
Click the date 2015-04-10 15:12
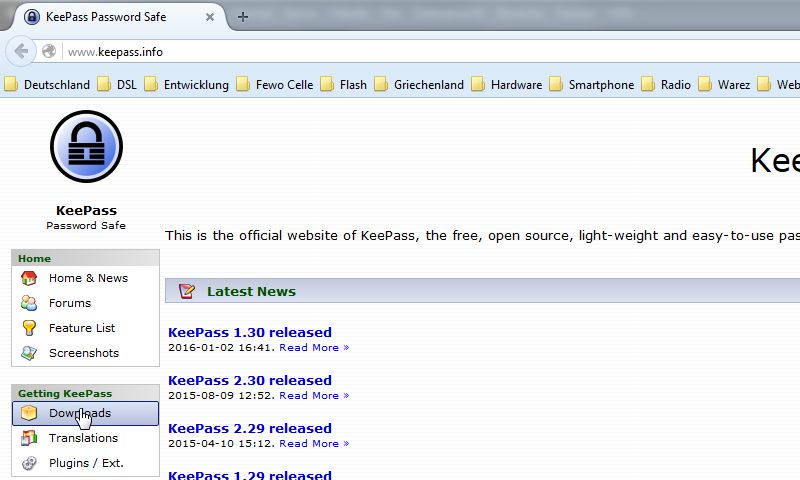[221, 443]
